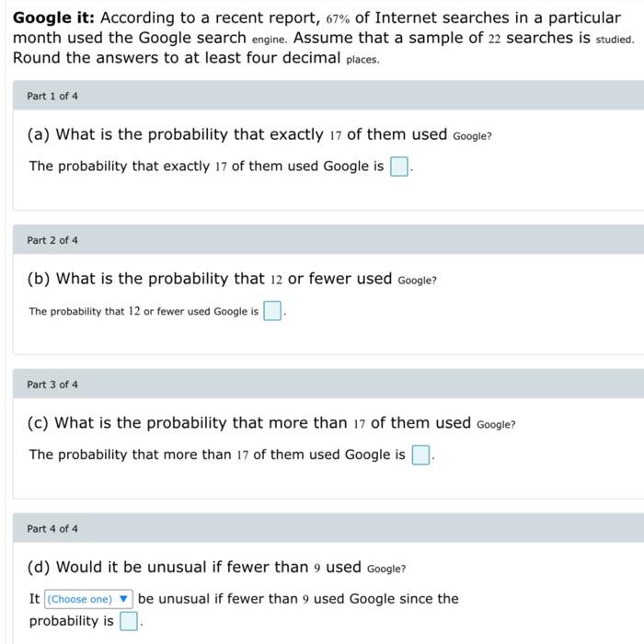
Task: Click question (c) about more than 17
Action: tap(271, 423)
